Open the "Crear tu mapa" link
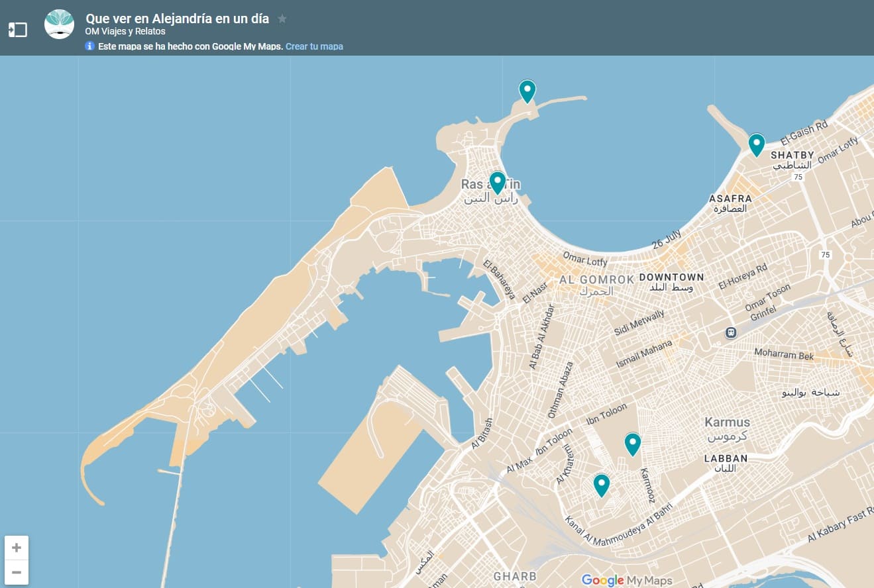The image size is (874, 588). (x=314, y=46)
